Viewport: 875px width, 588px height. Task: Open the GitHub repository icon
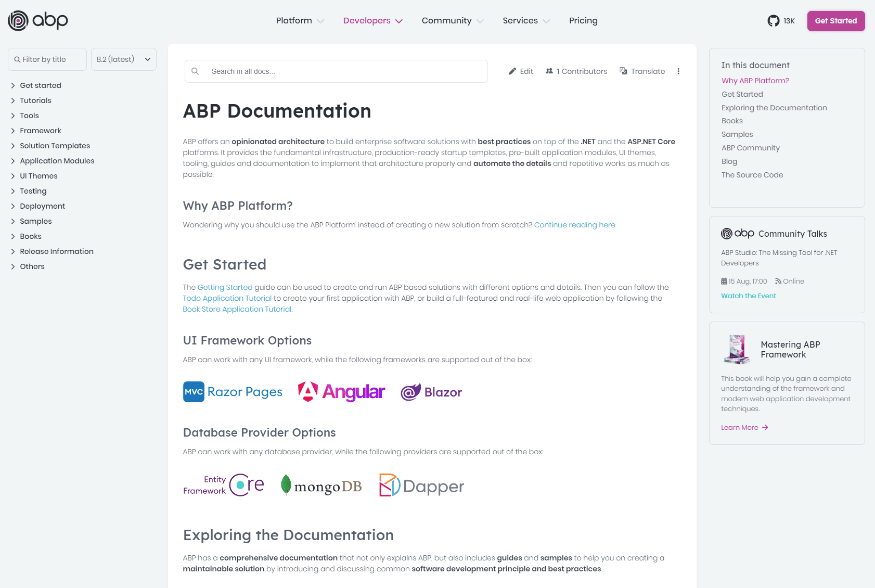(x=774, y=21)
